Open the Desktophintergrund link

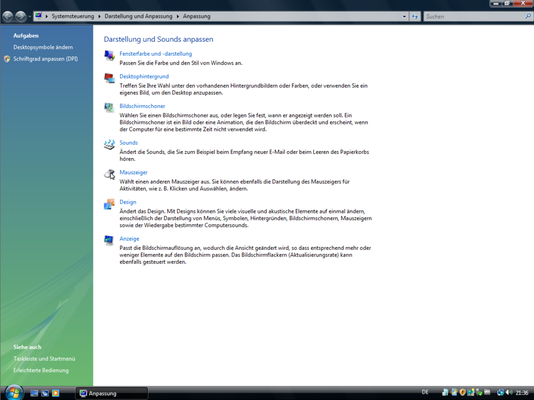tap(144, 77)
